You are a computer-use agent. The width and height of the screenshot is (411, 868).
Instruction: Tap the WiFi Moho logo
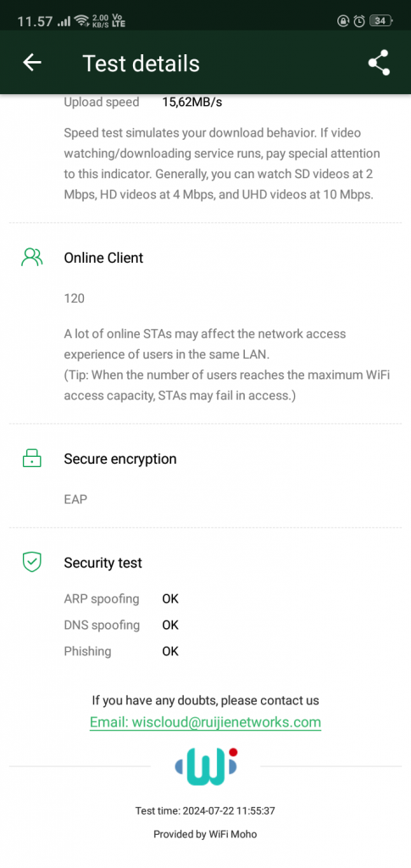tap(206, 766)
